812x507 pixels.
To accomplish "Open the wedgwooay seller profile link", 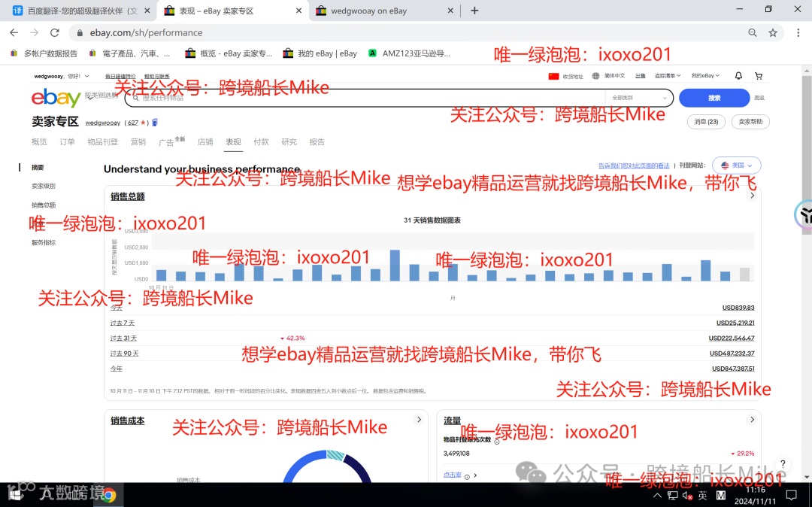I will point(102,123).
